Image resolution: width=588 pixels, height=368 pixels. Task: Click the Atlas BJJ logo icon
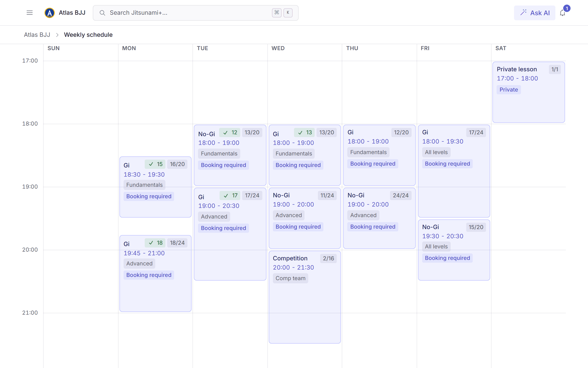(50, 13)
